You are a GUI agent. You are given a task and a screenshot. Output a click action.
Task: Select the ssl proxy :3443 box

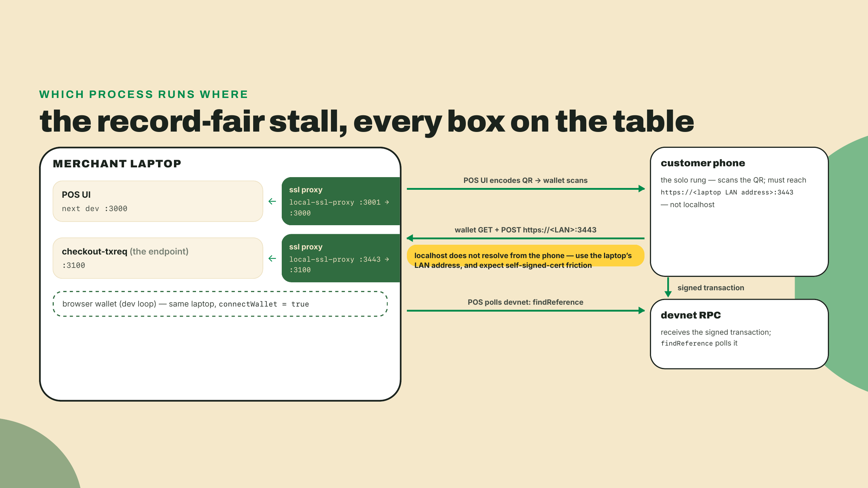point(341,258)
